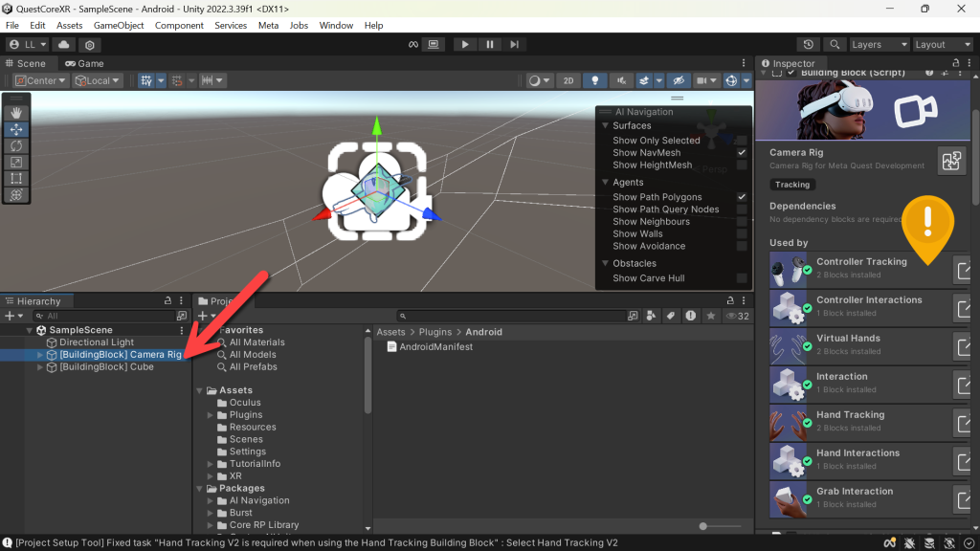
Task: Open the global Search icon
Action: 835,44
